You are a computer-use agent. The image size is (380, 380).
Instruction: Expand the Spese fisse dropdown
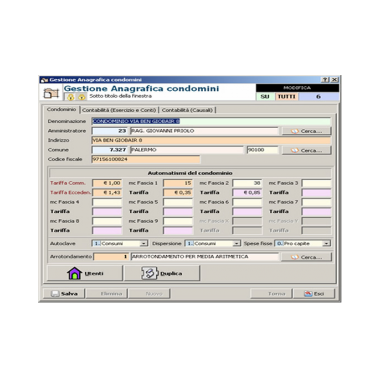[x=326, y=244]
